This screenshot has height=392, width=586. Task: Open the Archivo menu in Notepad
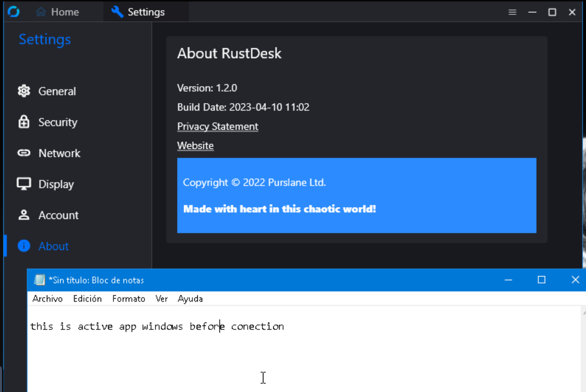47,298
